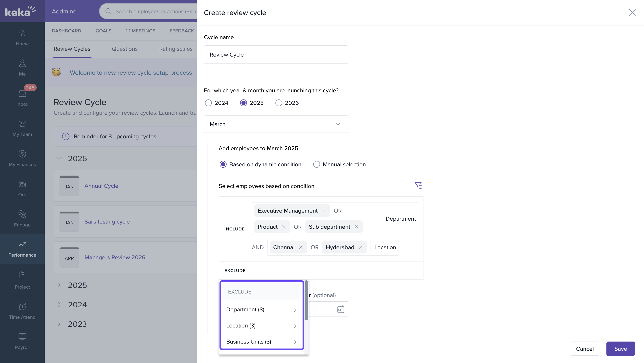Click the clear filter funnel icon

coord(418,185)
